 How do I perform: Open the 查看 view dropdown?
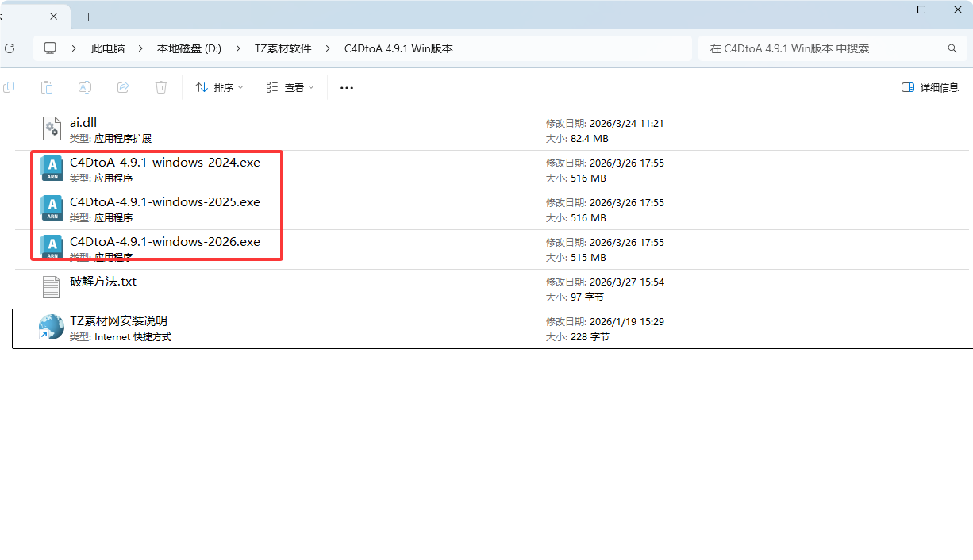[x=290, y=87]
